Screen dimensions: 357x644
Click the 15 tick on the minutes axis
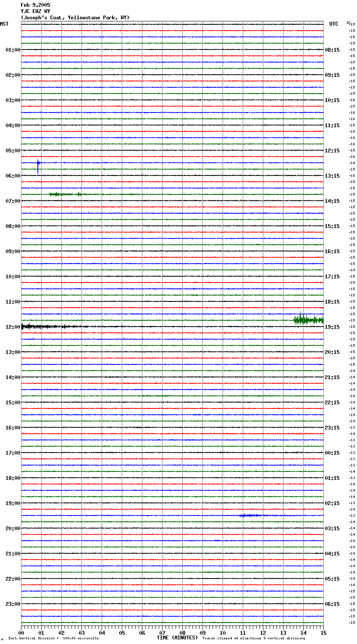click(323, 633)
